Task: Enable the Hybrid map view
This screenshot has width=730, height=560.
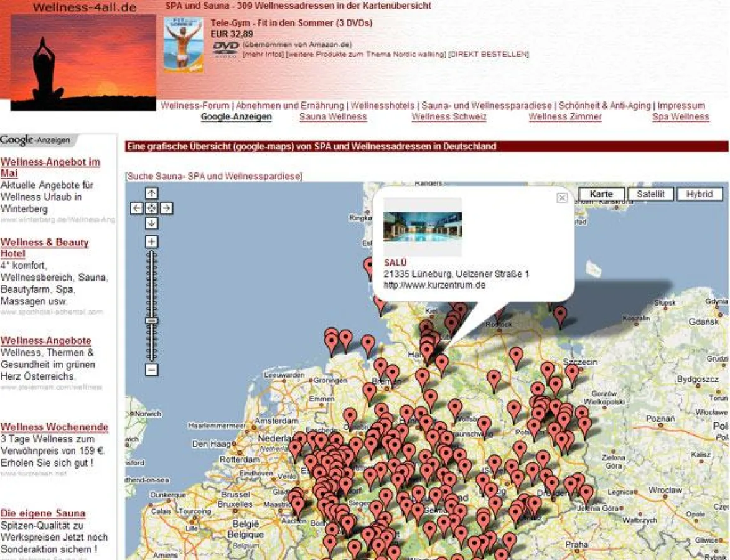Action: [x=700, y=194]
